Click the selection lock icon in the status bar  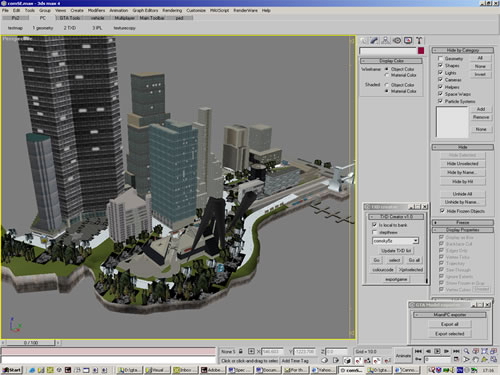coord(240,351)
